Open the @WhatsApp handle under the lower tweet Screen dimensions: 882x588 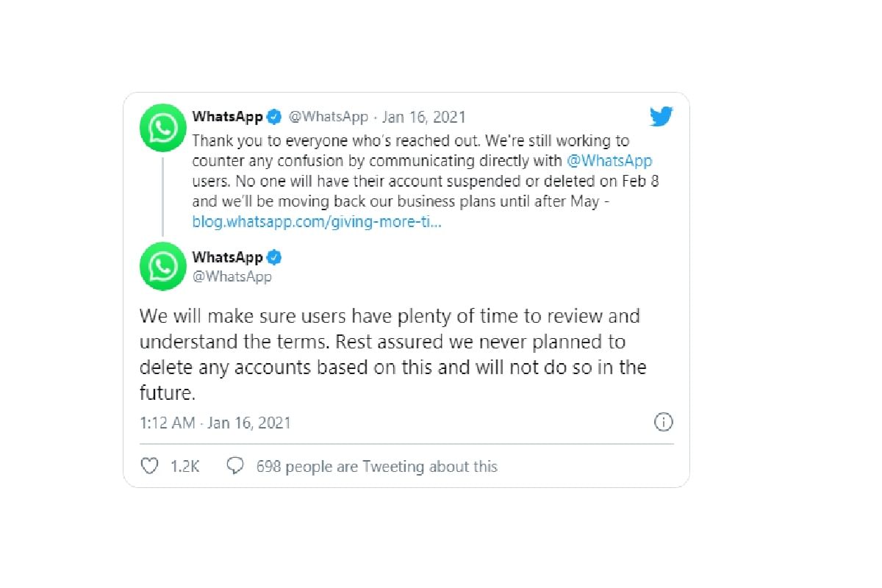coord(233,276)
